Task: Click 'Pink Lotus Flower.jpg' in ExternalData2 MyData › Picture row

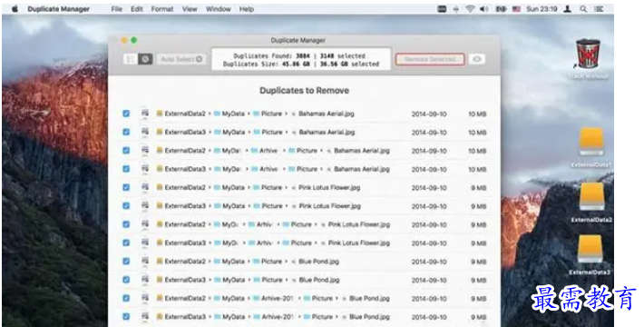Action: (329, 187)
